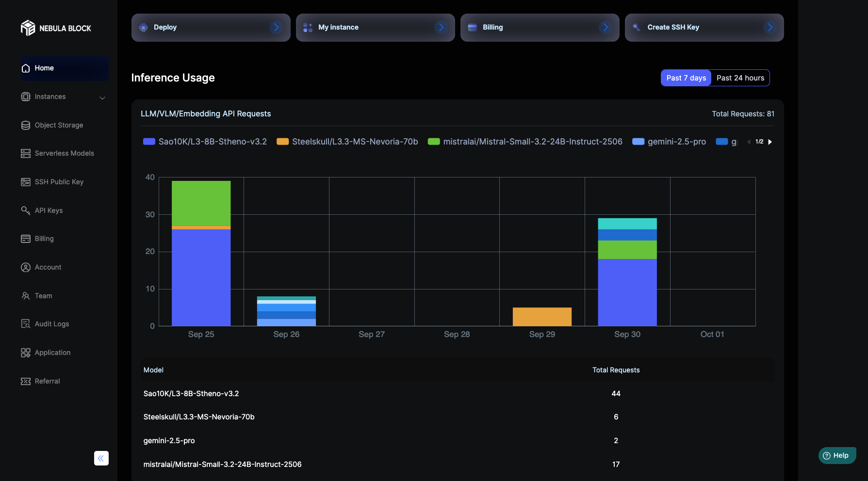Toggle the Sao10K/L3-8B-Stheno-v3.2 legend series

click(205, 142)
